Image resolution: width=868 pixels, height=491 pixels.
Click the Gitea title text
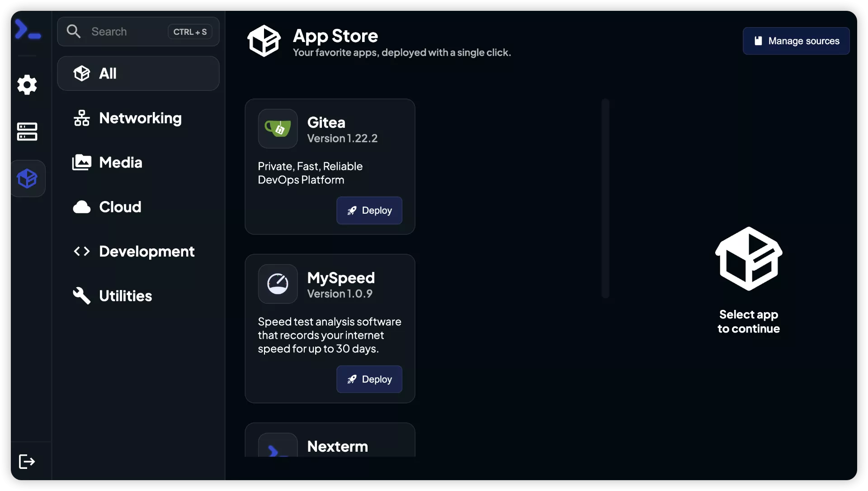pos(326,122)
